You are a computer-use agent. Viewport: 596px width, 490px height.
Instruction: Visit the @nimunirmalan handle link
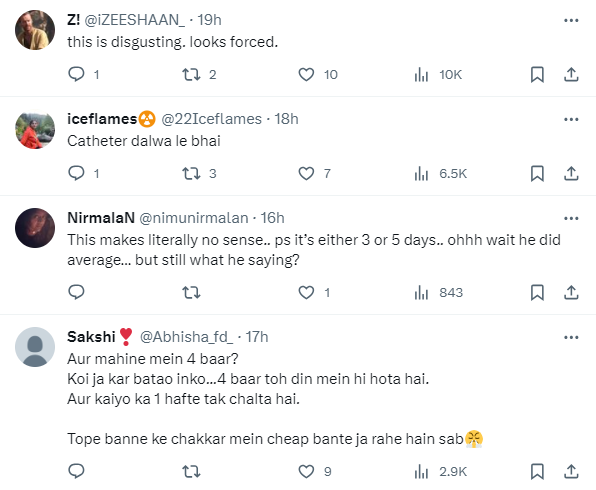194,218
